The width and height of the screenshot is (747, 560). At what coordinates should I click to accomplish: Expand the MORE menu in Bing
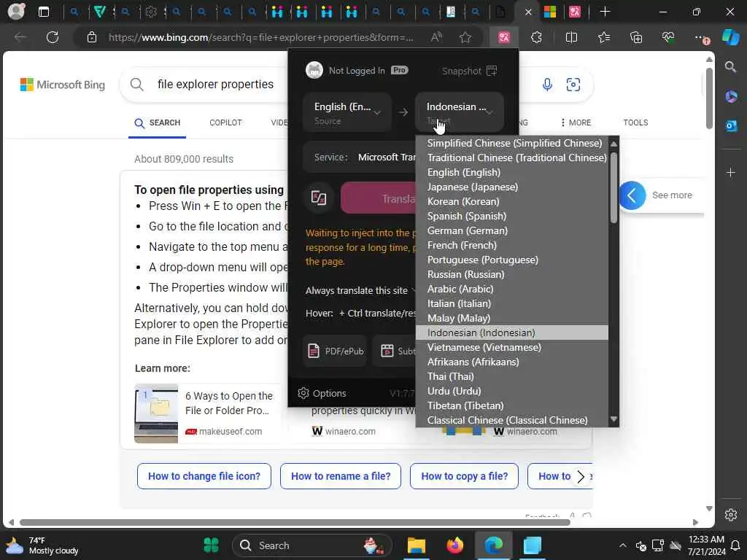pyautogui.click(x=576, y=122)
